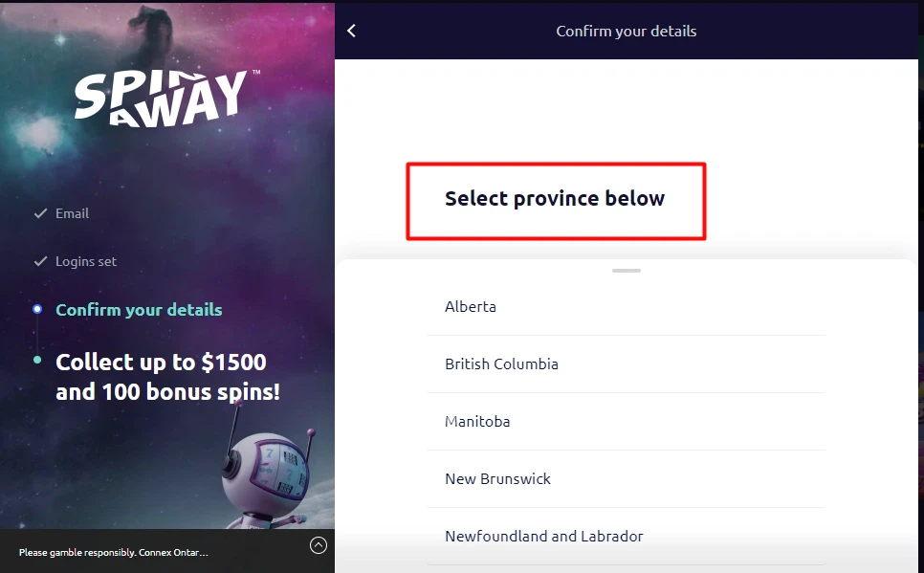Screen dimensions: 924x573
Task: Click the Please gamble responsibly notice
Action: (x=113, y=552)
